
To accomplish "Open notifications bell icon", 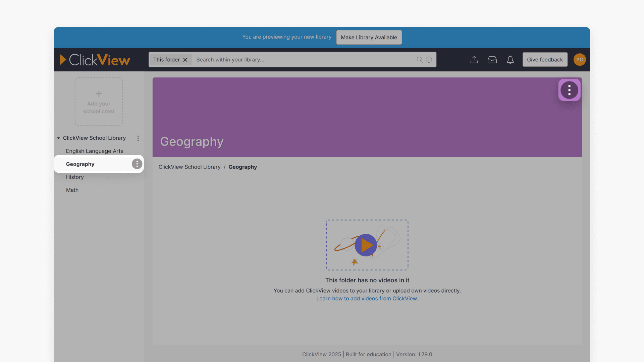I will tap(510, 60).
